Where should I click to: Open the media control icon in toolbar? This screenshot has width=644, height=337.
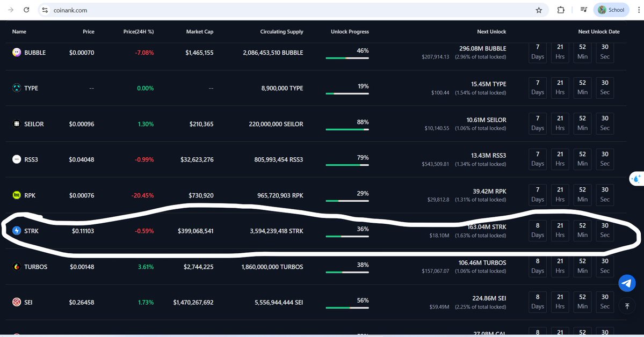tap(583, 10)
